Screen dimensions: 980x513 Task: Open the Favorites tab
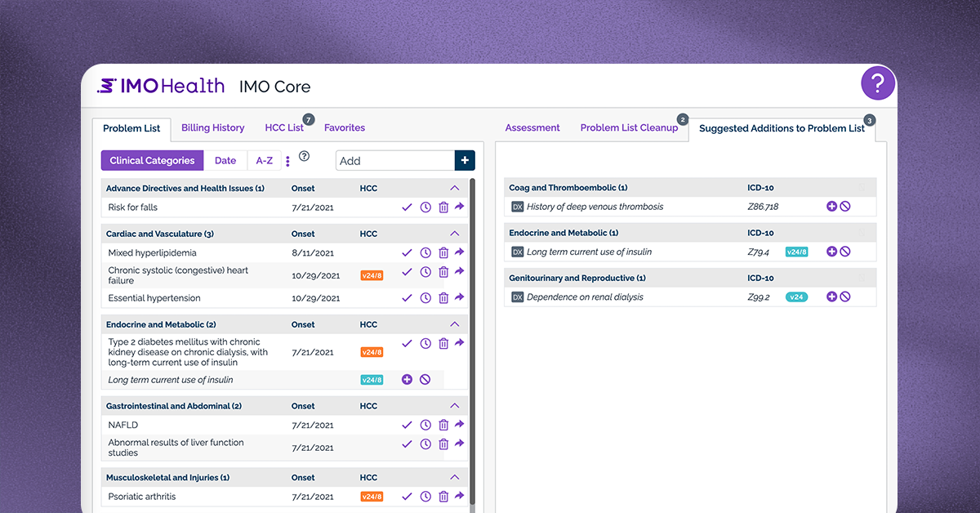pyautogui.click(x=345, y=127)
